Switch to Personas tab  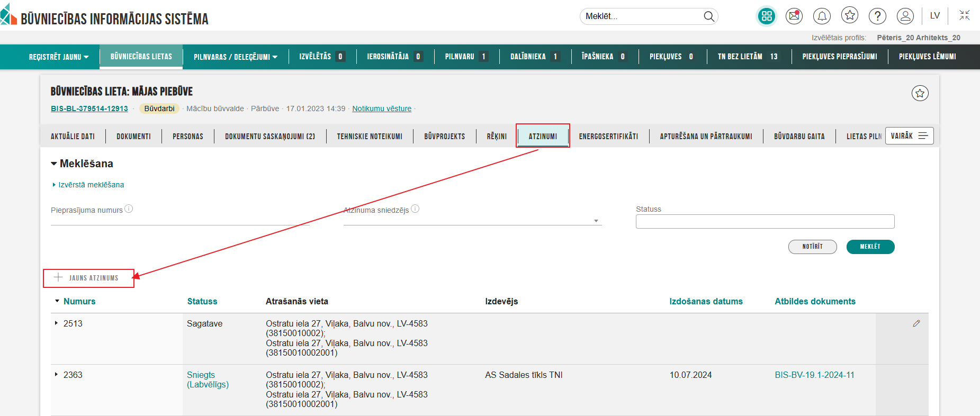pyautogui.click(x=188, y=137)
